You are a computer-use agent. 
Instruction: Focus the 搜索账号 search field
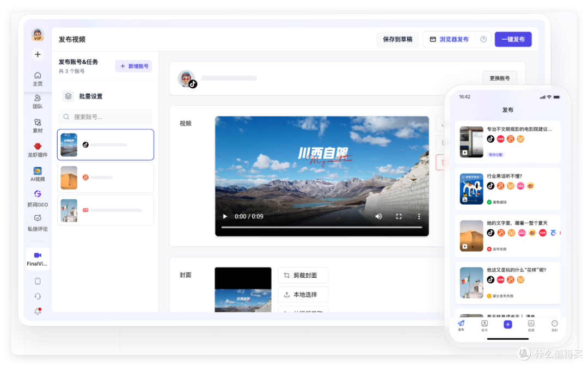point(106,117)
